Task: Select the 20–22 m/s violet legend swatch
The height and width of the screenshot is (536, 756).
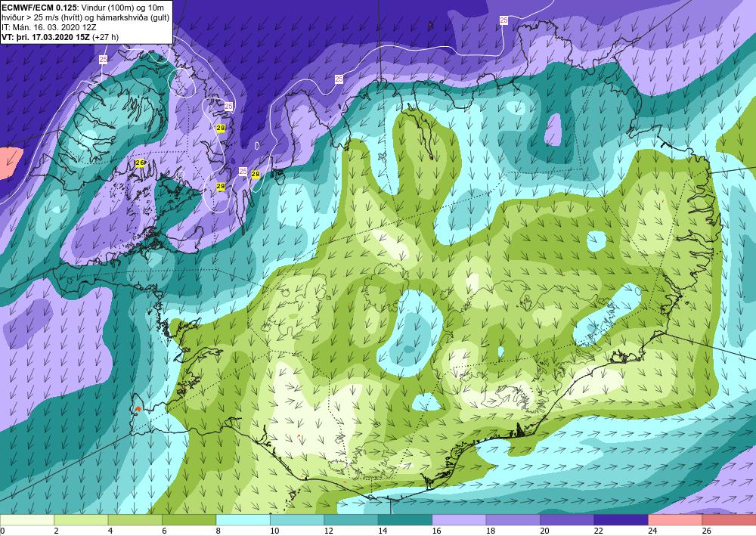Action: click(x=567, y=519)
